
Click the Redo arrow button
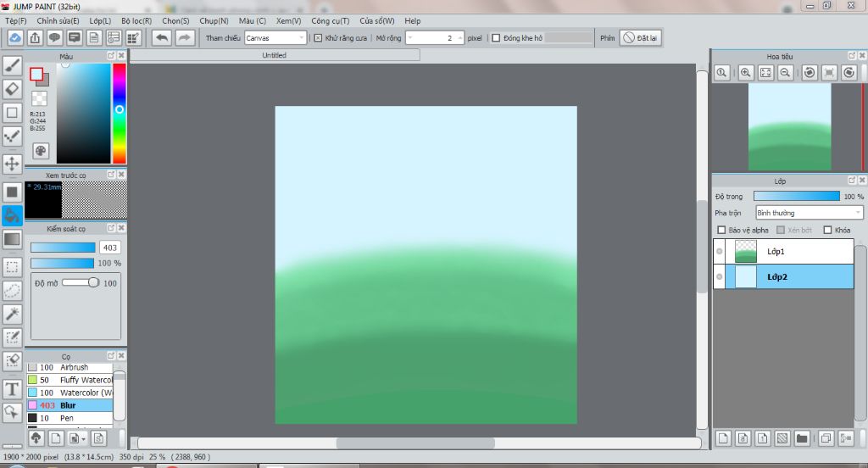click(x=184, y=38)
